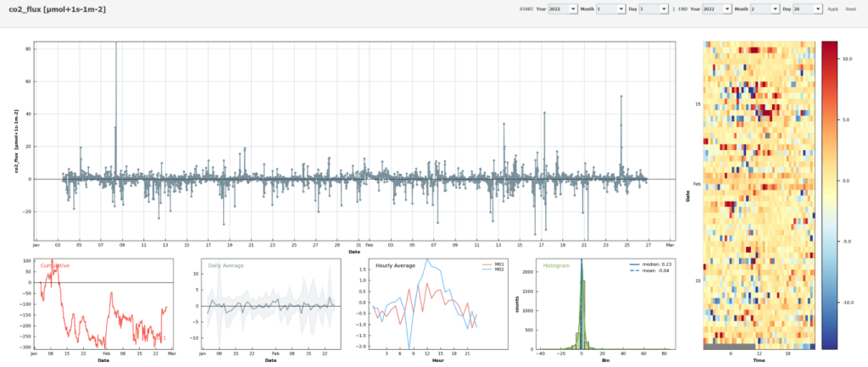Image resolution: width=868 pixels, height=367 pixels.
Task: Click the END label
Action: point(682,9)
